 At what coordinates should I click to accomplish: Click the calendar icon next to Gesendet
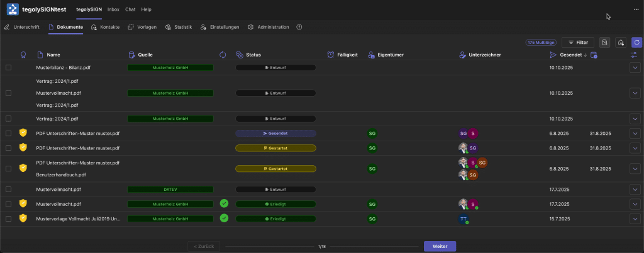594,55
